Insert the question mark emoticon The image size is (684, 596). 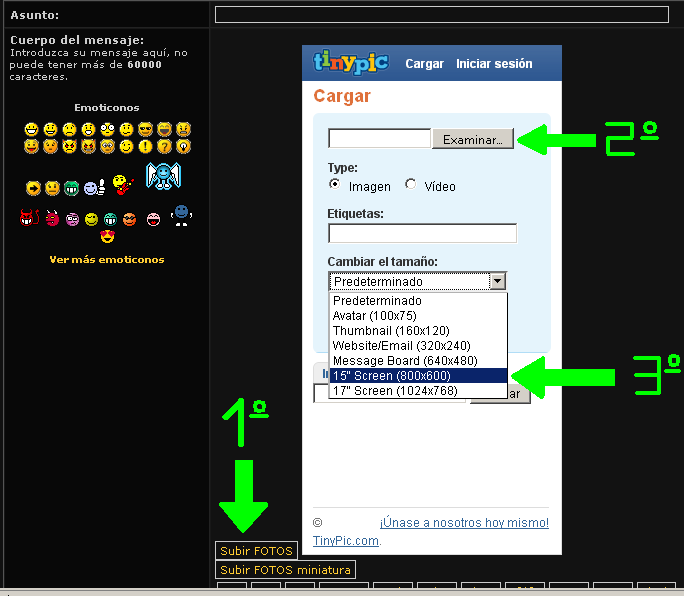[x=164, y=146]
